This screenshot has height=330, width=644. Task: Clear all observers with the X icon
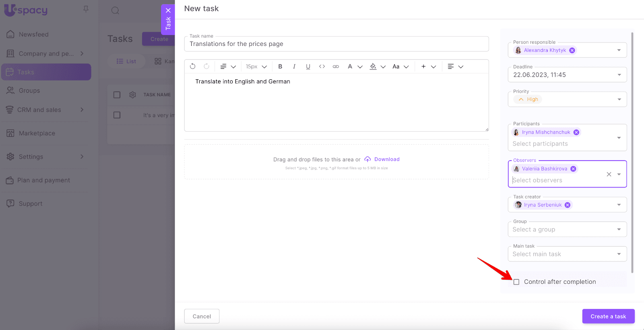[x=609, y=174]
